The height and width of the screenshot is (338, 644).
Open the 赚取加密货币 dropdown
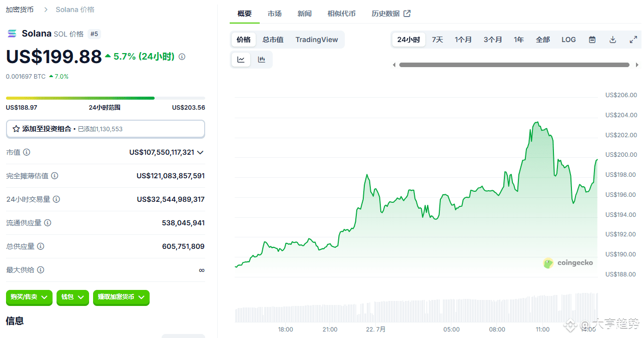point(121,297)
